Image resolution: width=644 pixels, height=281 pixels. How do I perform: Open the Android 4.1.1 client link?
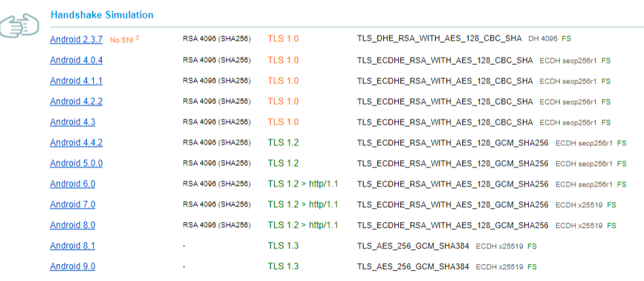click(x=76, y=81)
